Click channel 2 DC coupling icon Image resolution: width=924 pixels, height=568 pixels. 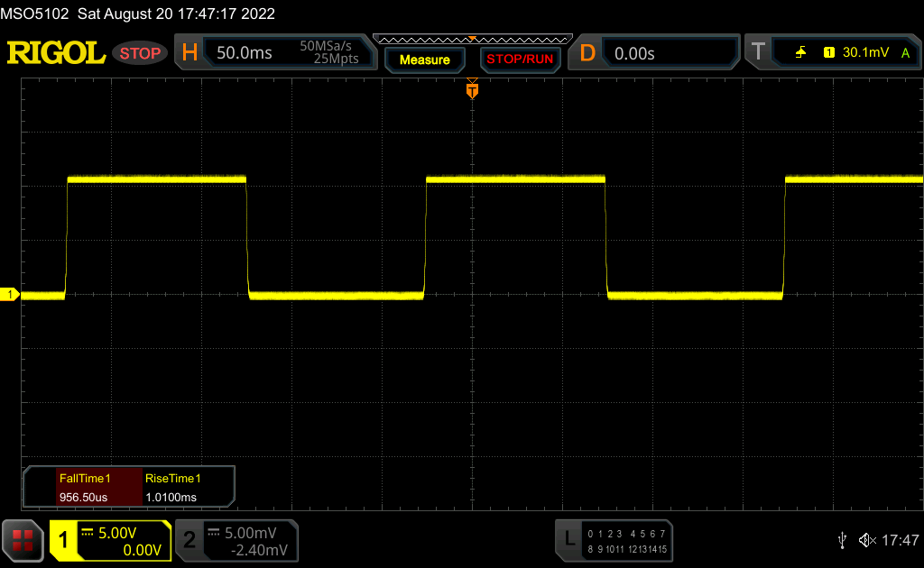pyautogui.click(x=214, y=533)
